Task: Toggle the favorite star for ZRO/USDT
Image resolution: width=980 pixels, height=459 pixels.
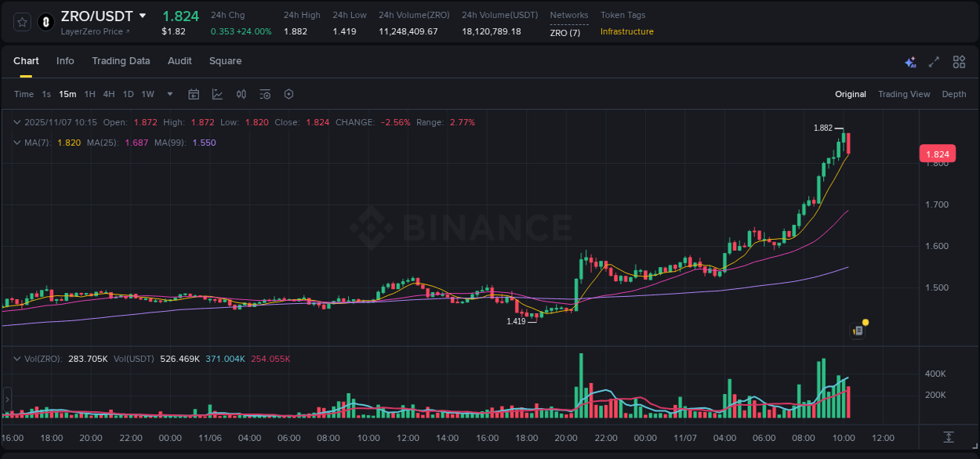Action: coord(21,22)
